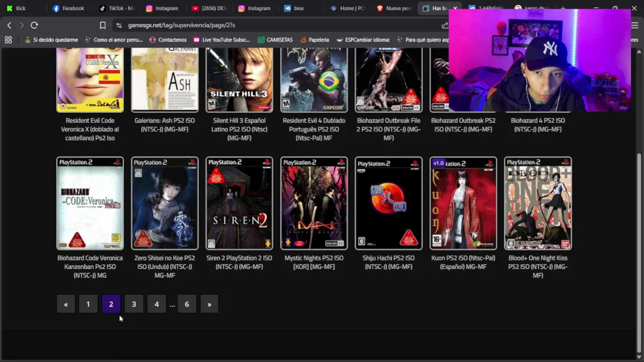
Task: Go to pagination page 4
Action: click(x=156, y=304)
